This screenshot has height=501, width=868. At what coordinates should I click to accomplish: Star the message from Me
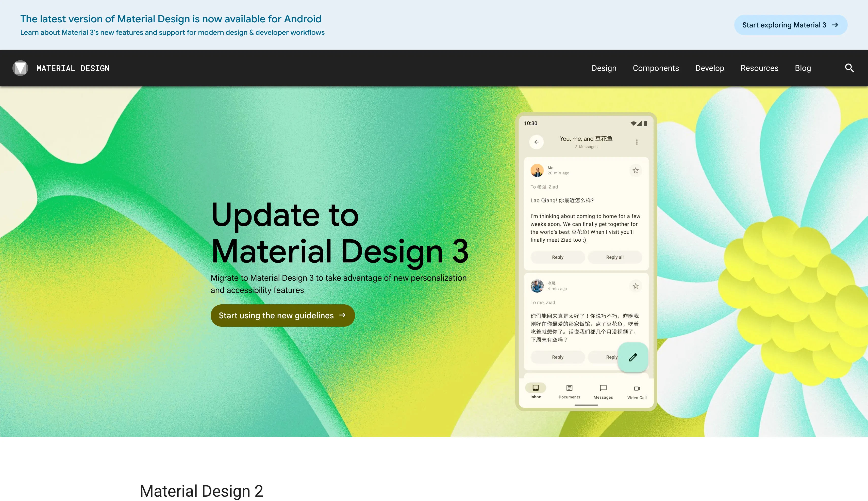[x=636, y=170]
